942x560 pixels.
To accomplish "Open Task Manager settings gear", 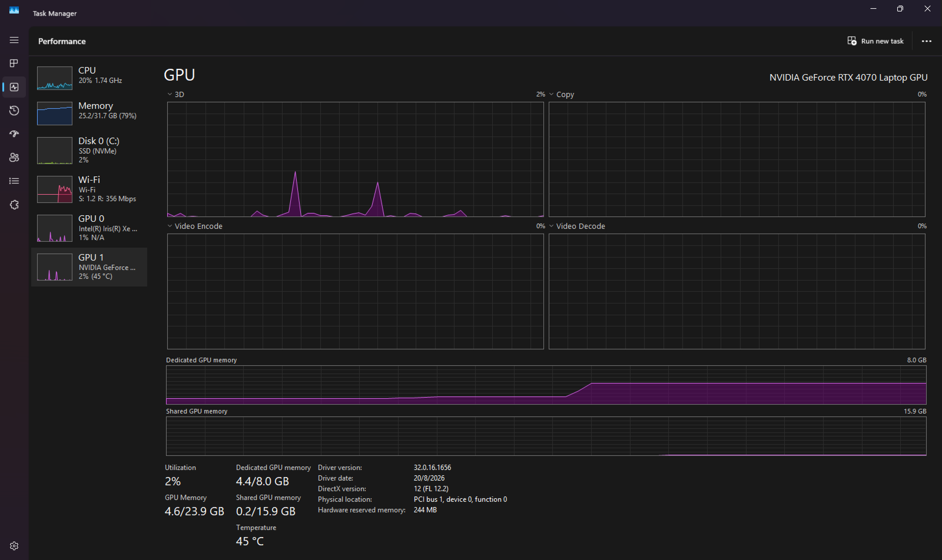I will click(x=14, y=546).
